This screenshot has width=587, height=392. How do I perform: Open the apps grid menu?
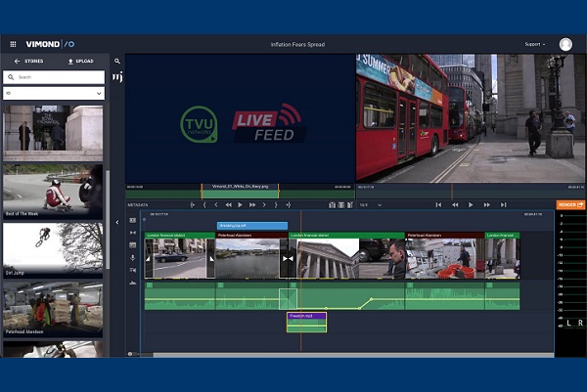click(x=13, y=44)
